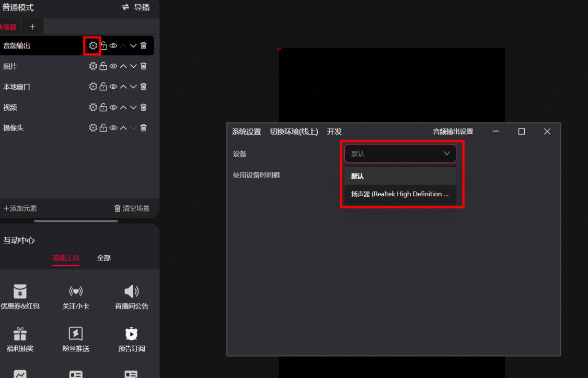588x378 pixels.
Task: Open 直播间公告 announcement tool
Action: coord(131,297)
